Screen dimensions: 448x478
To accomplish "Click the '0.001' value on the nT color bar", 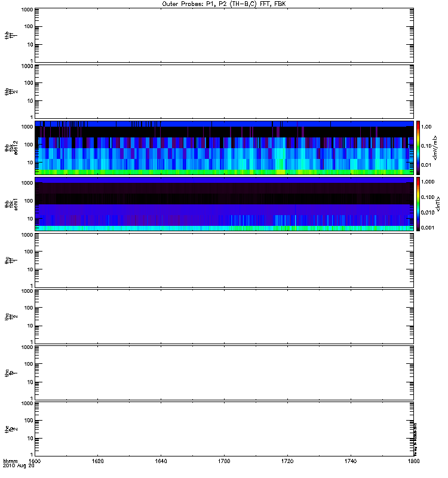I will [x=428, y=228].
